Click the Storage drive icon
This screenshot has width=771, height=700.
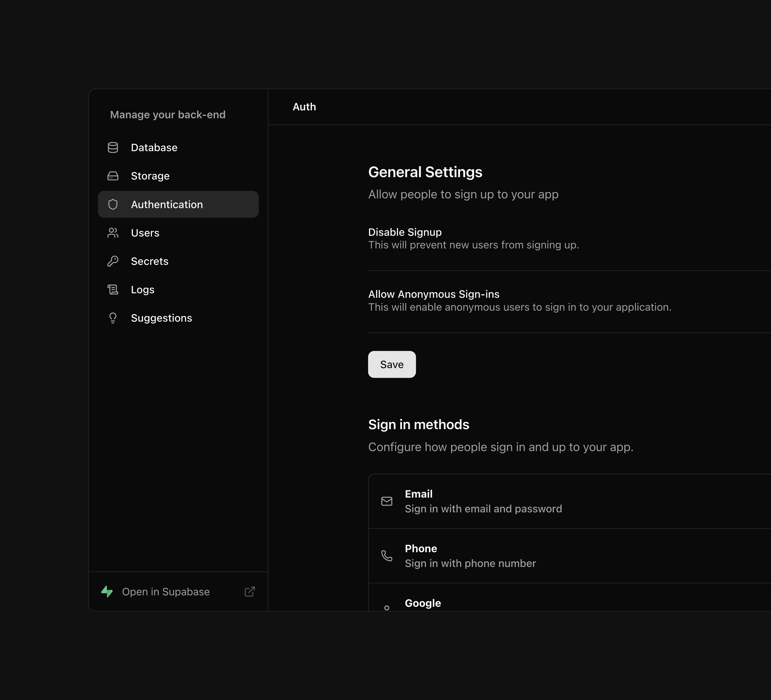tap(113, 176)
